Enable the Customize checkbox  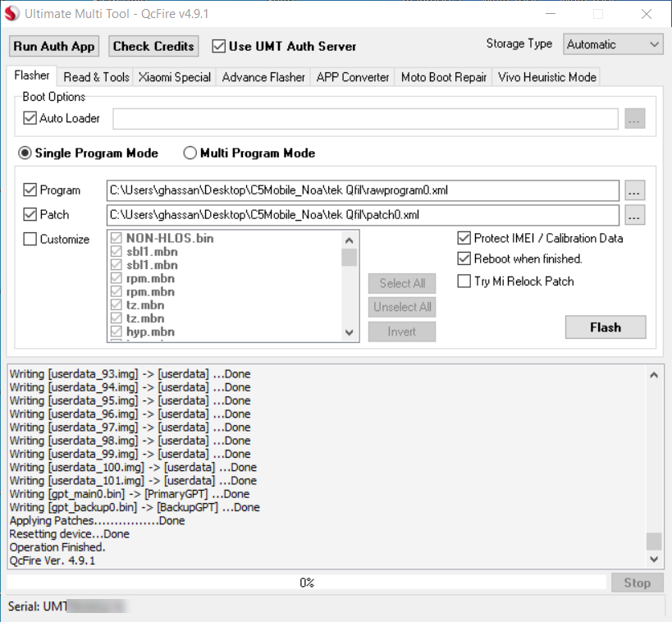[30, 239]
